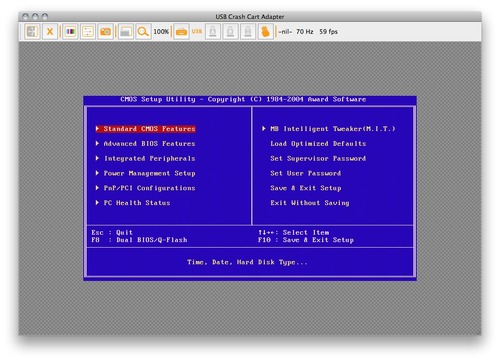
Task: Select Power Management Setup entry
Action: 149,173
